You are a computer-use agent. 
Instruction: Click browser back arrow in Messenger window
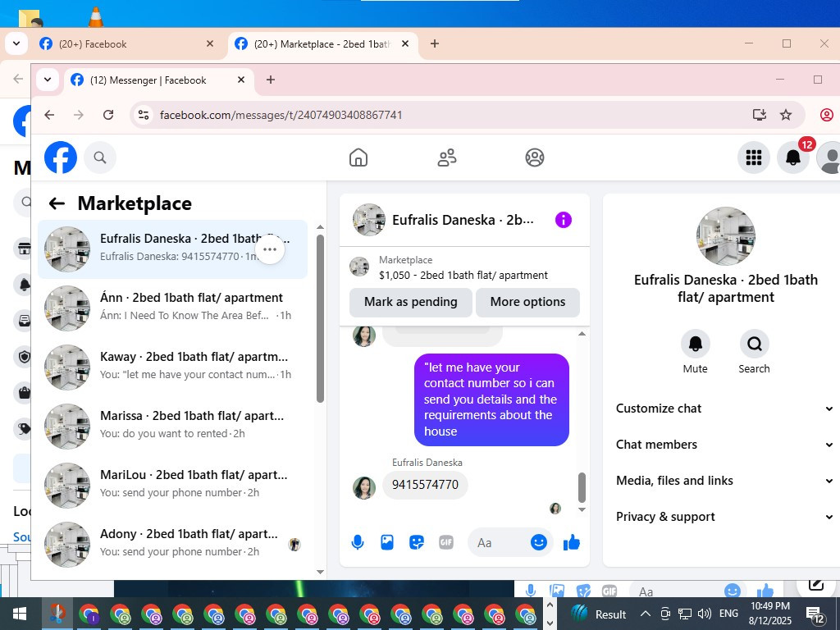click(49, 115)
